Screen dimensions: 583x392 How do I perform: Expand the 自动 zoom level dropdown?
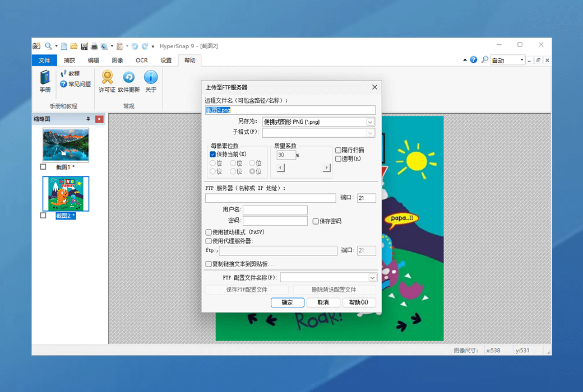coord(522,60)
